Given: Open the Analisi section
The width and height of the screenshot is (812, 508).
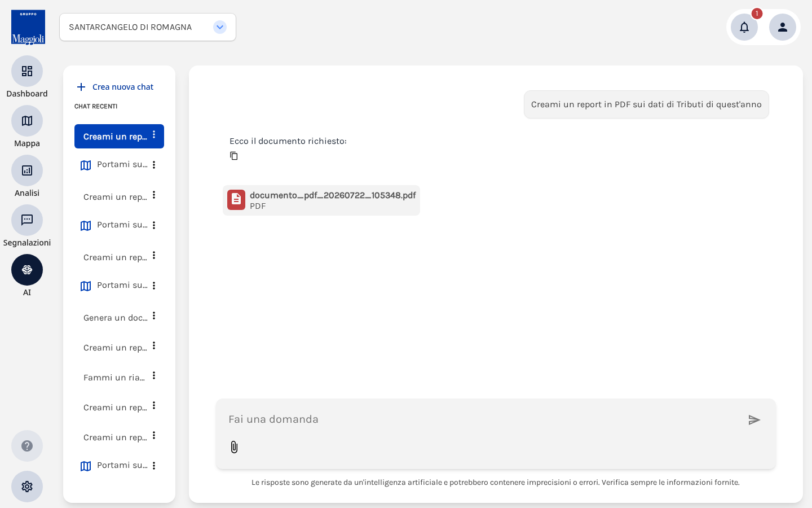Looking at the screenshot, I should click(27, 170).
